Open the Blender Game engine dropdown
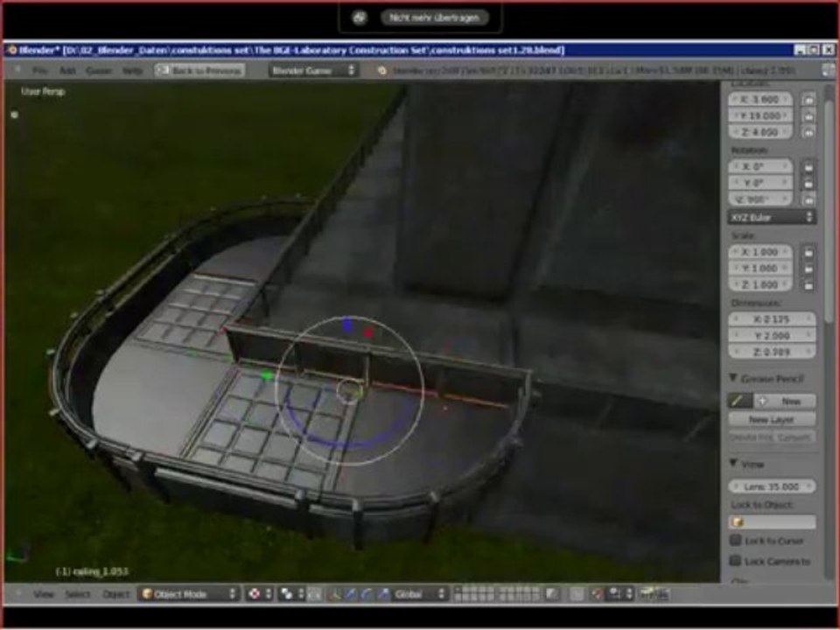The width and height of the screenshot is (840, 630). [x=313, y=71]
